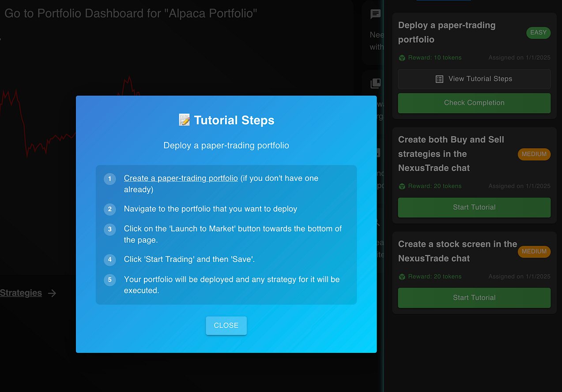Click the chat bubble icon at top of sidebar
The image size is (562, 392).
click(x=375, y=14)
